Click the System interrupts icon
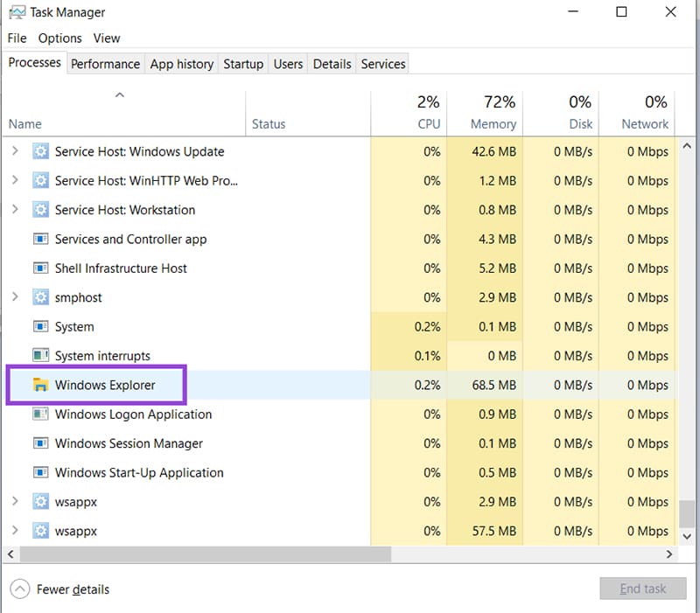The width and height of the screenshot is (700, 613). pyautogui.click(x=40, y=356)
